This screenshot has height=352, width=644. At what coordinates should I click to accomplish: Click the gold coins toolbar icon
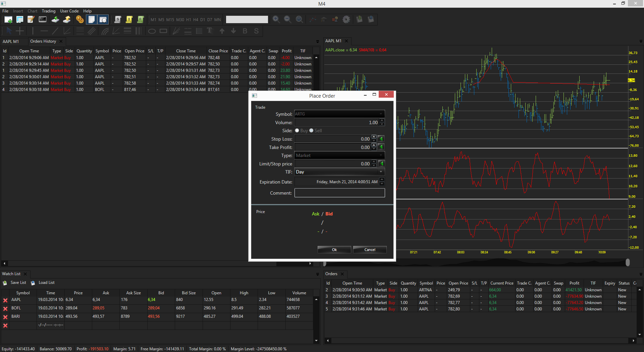(x=80, y=19)
